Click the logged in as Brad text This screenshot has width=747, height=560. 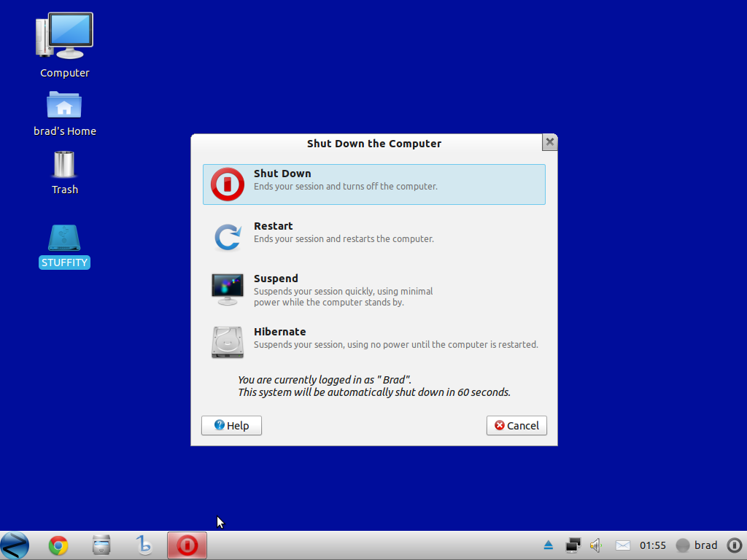325,379
